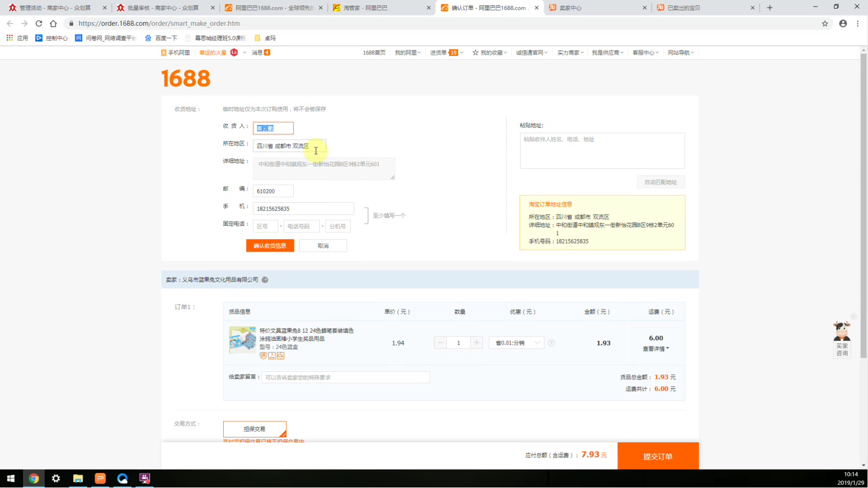Screen dimensions: 868x488
Task: Switch to the 淘管家 阿里巴巴 tab
Action: click(381, 8)
